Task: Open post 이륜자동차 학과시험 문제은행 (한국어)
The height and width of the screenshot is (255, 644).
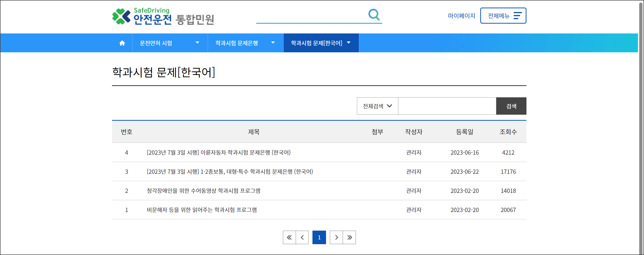Action: [219, 152]
